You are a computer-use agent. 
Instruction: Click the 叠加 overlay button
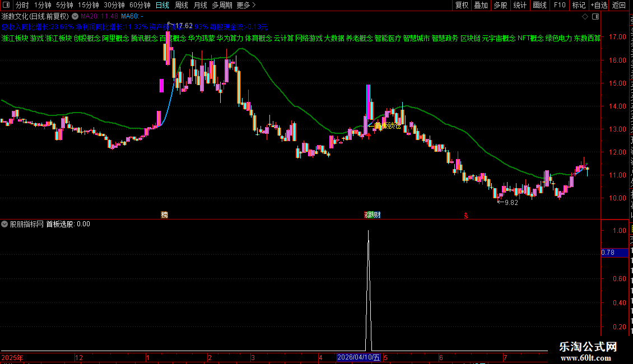coord(481,5)
